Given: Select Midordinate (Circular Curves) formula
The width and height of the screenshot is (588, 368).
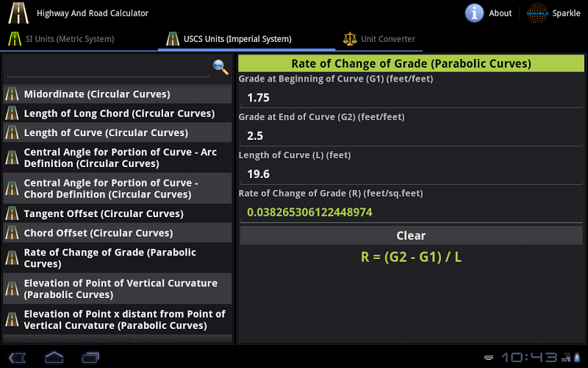Looking at the screenshot, I should 118,94.
